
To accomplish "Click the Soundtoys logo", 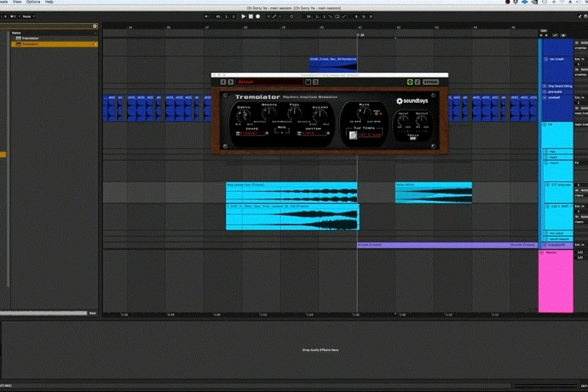I will [412, 101].
